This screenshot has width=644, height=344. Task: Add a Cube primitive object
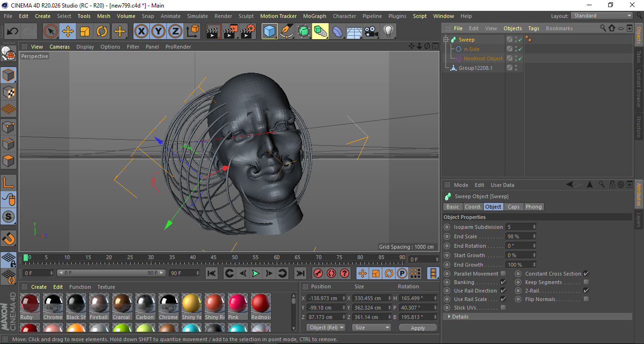point(270,32)
